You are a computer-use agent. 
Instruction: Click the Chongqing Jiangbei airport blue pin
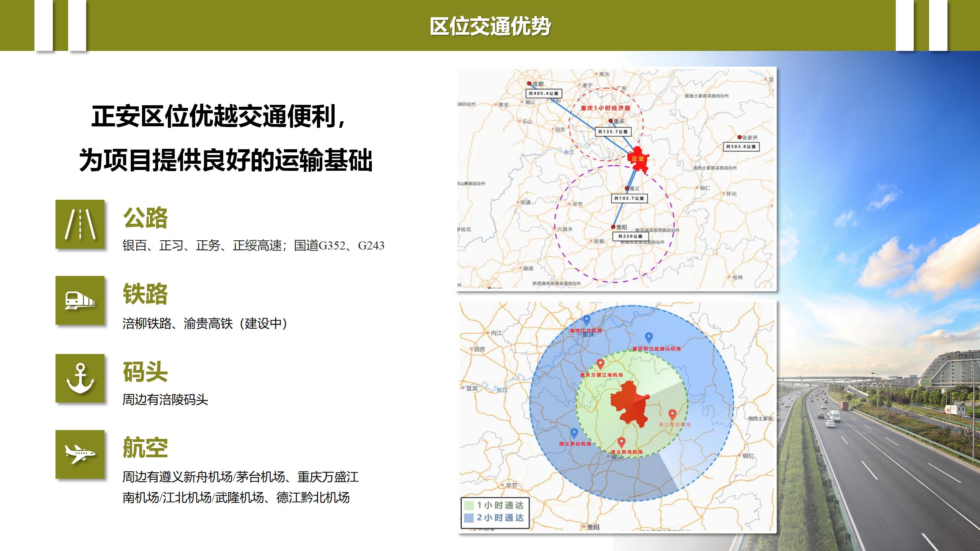pyautogui.click(x=586, y=320)
